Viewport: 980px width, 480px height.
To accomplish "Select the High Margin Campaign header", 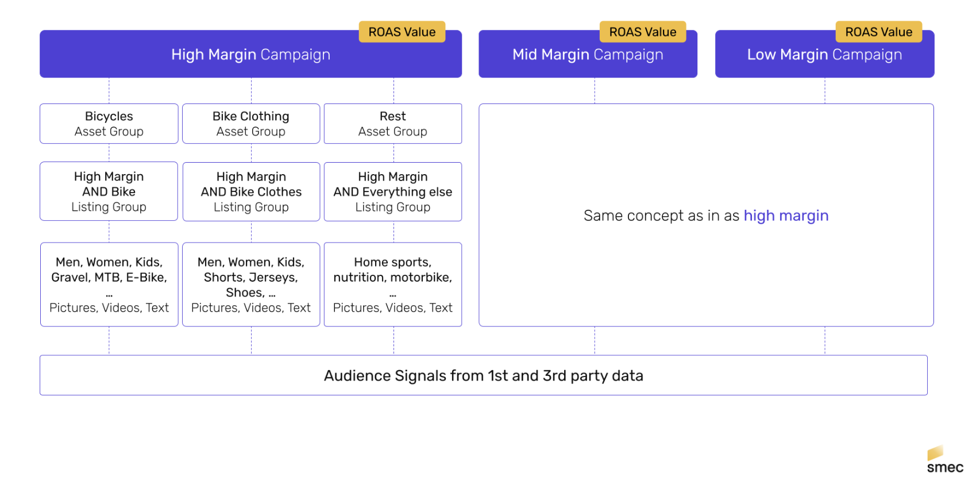I will tap(250, 55).
